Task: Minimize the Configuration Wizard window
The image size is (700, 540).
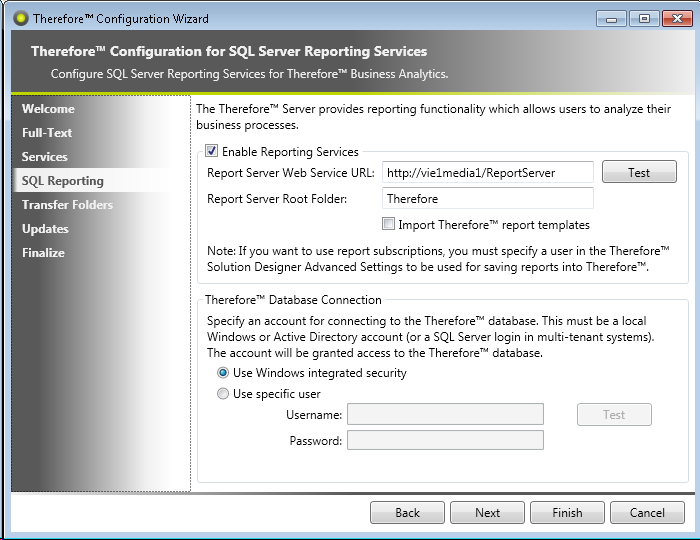Action: 611,19
